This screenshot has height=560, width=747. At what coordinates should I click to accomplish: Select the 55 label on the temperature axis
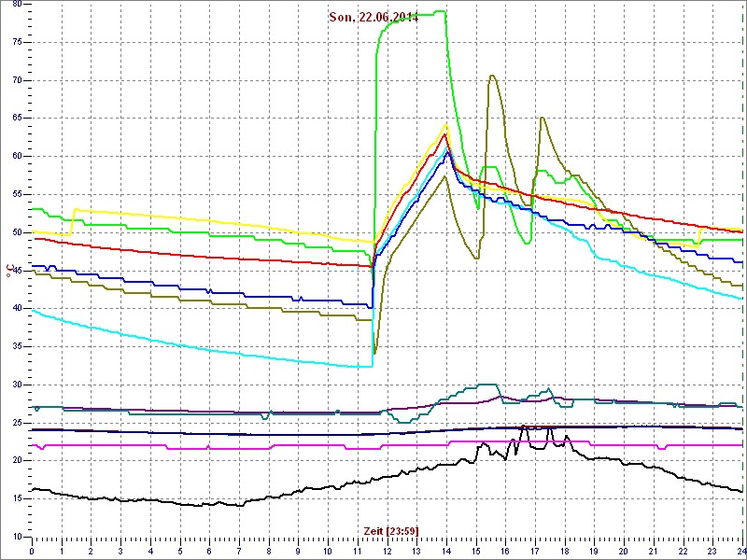click(x=16, y=194)
